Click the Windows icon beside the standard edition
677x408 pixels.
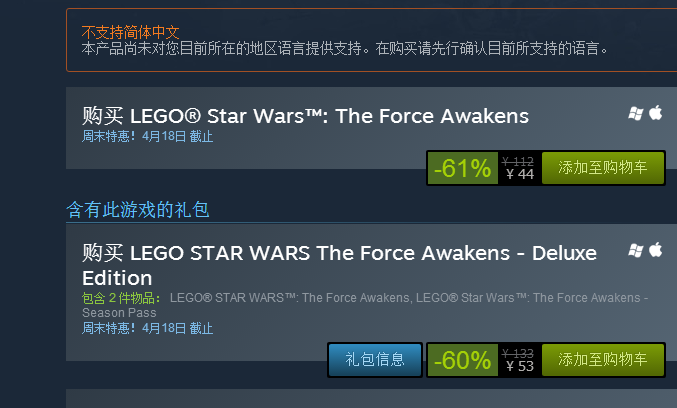[635, 112]
